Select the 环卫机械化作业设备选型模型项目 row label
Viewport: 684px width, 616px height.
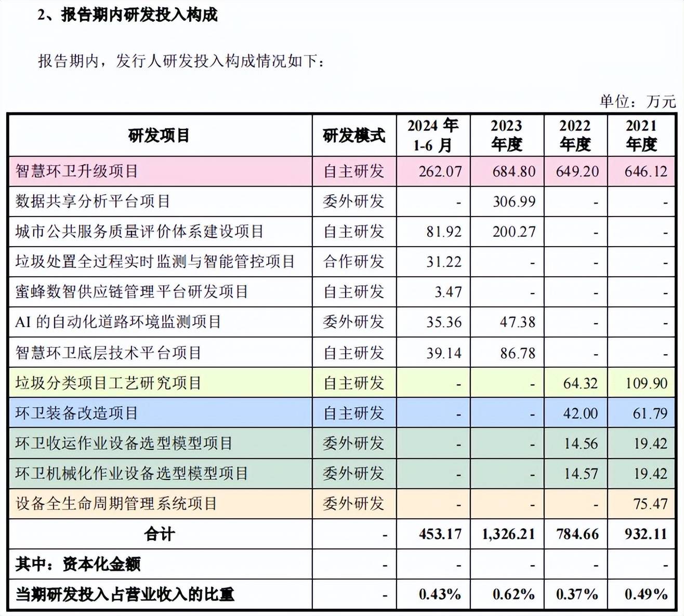point(132,474)
